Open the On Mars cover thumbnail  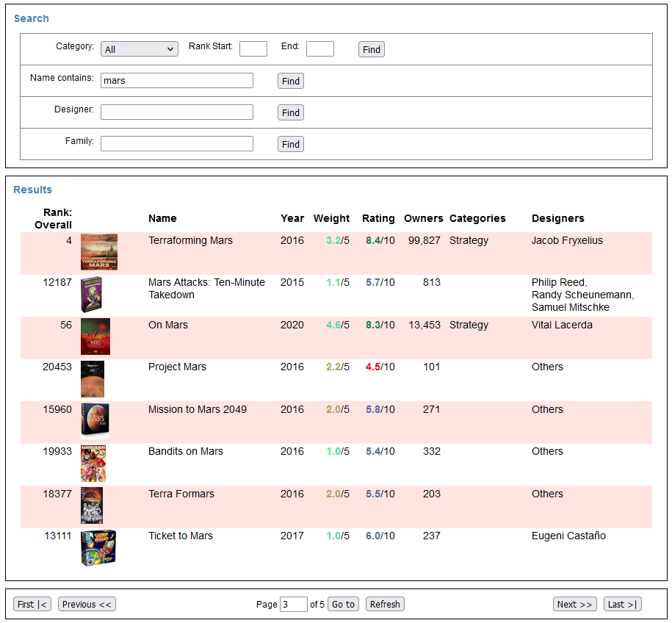click(x=95, y=336)
